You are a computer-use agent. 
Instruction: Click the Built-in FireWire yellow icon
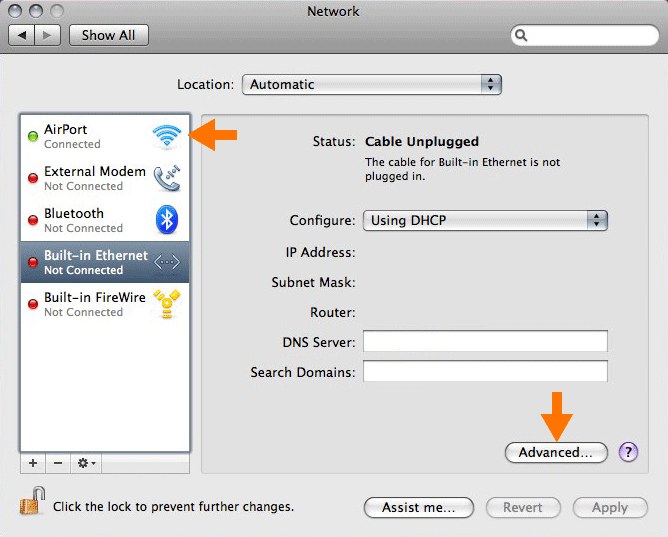(x=167, y=304)
